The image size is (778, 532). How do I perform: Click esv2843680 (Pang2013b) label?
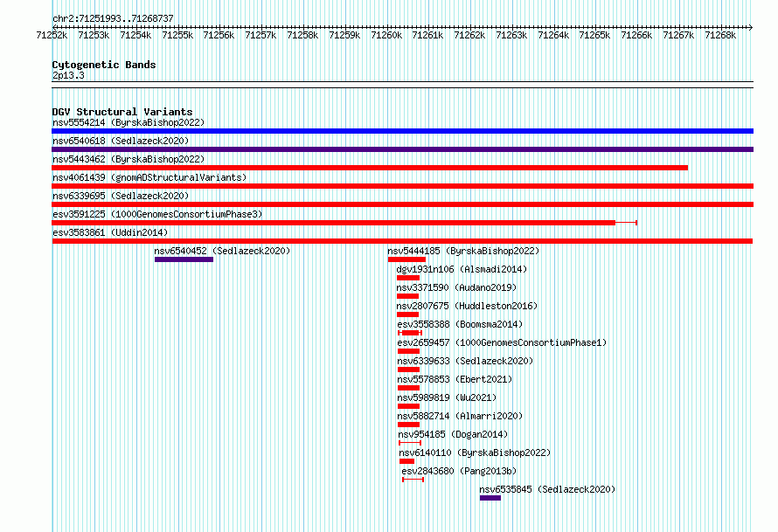[x=459, y=471]
